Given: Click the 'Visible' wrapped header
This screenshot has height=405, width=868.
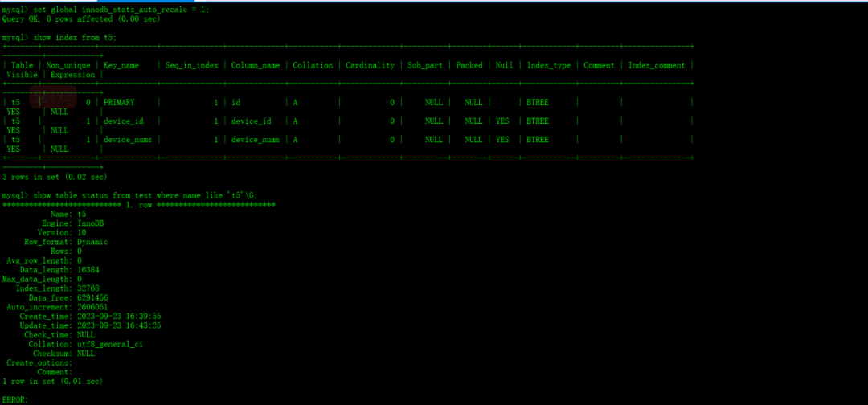Looking at the screenshot, I should pos(23,75).
